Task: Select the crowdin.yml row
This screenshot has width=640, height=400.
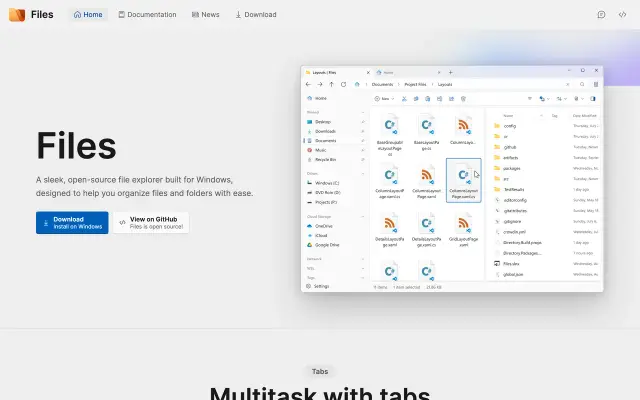Action: [x=545, y=232]
